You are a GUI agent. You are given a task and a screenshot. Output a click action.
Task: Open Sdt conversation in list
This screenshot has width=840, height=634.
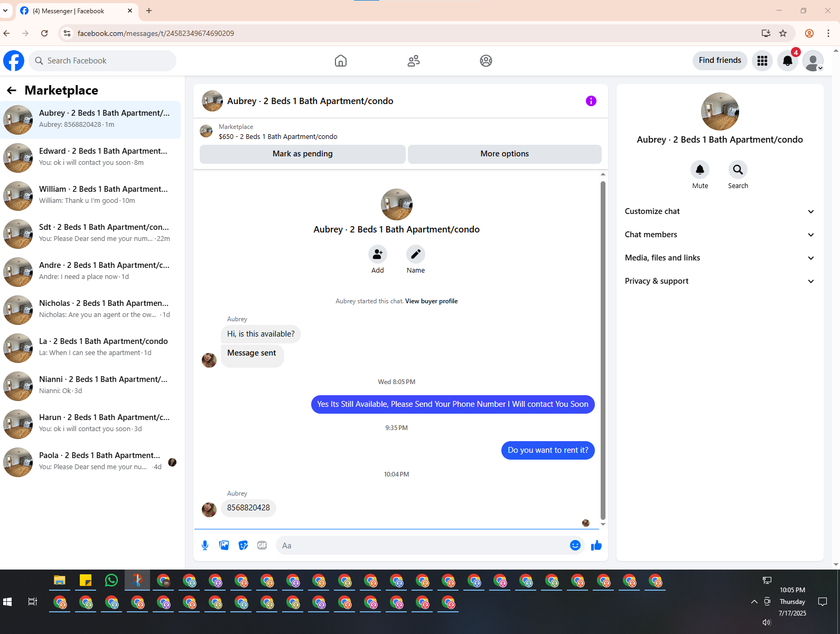[x=90, y=234]
